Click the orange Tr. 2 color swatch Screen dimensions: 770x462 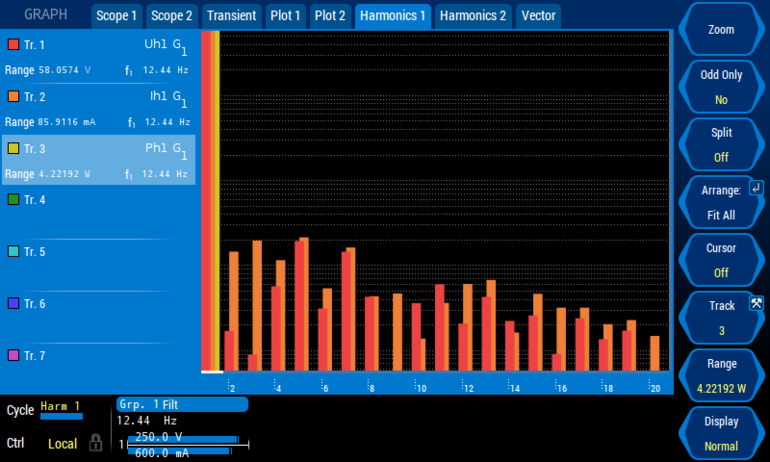pyautogui.click(x=13, y=96)
